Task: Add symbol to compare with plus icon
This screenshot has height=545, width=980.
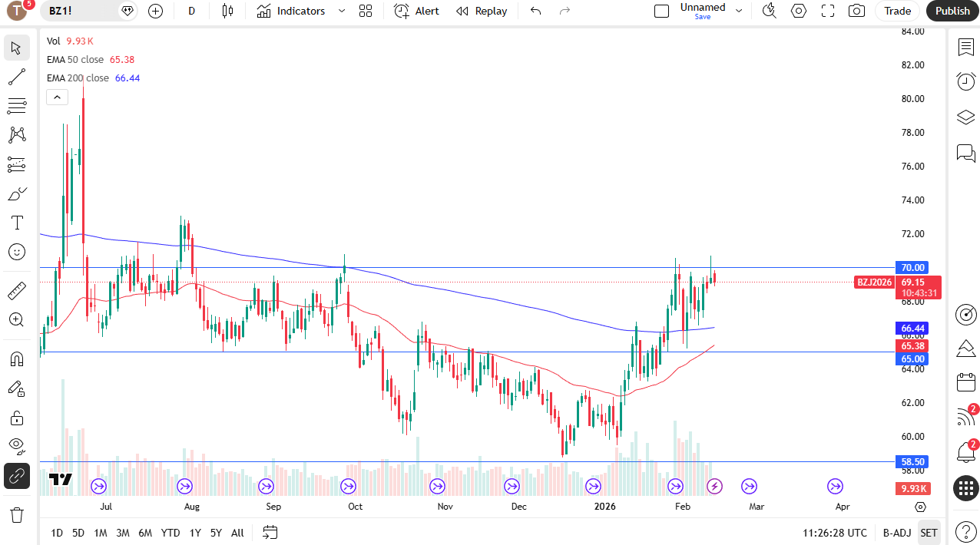Action: pyautogui.click(x=156, y=11)
